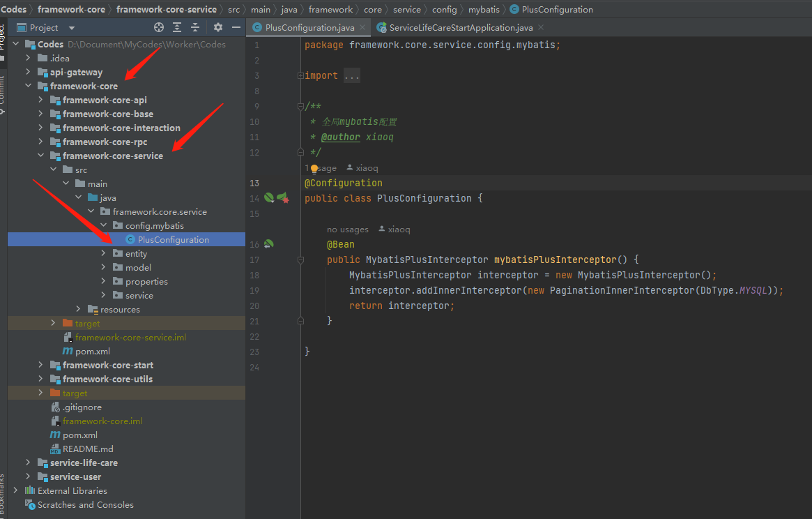Select framework.core.service package
The width and height of the screenshot is (812, 519).
click(160, 211)
